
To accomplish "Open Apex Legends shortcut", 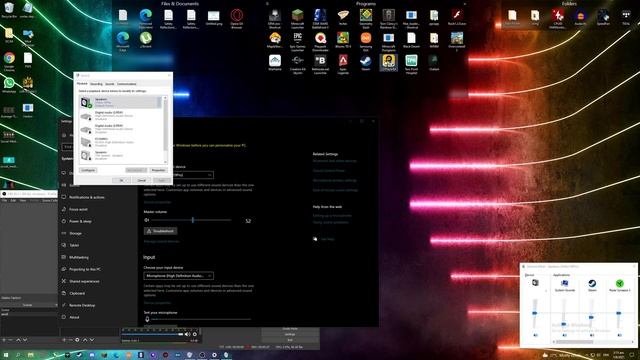I will click(343, 64).
